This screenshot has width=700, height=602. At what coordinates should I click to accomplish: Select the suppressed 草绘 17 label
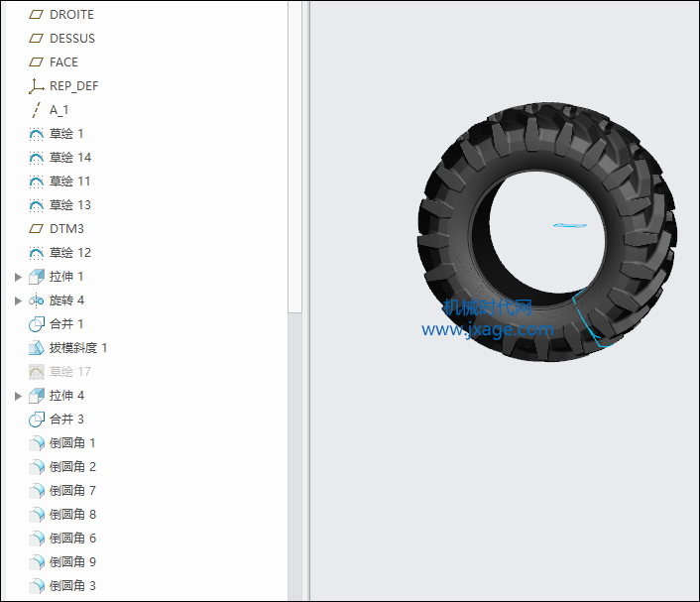(x=70, y=372)
